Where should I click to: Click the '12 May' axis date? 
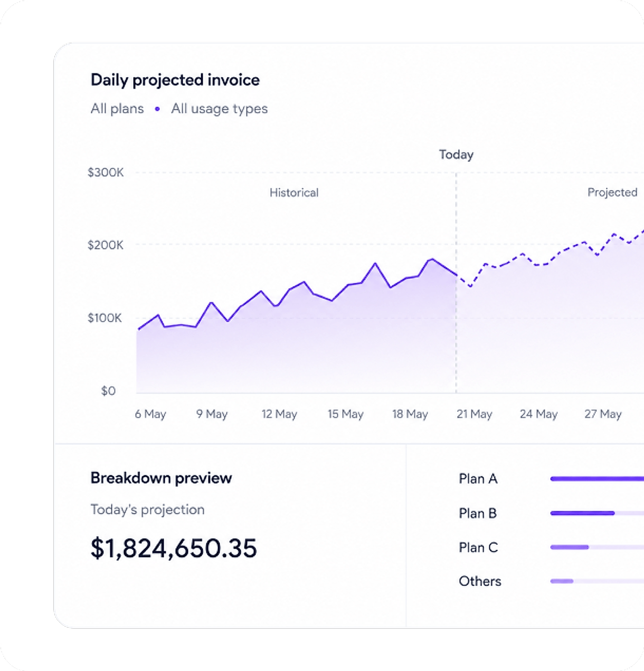pos(279,414)
